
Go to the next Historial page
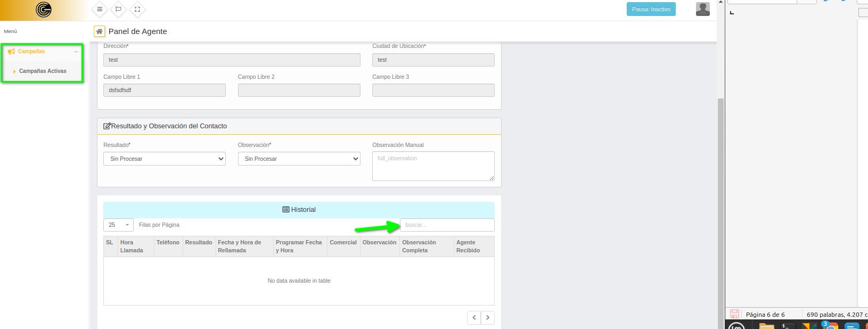pos(488,318)
